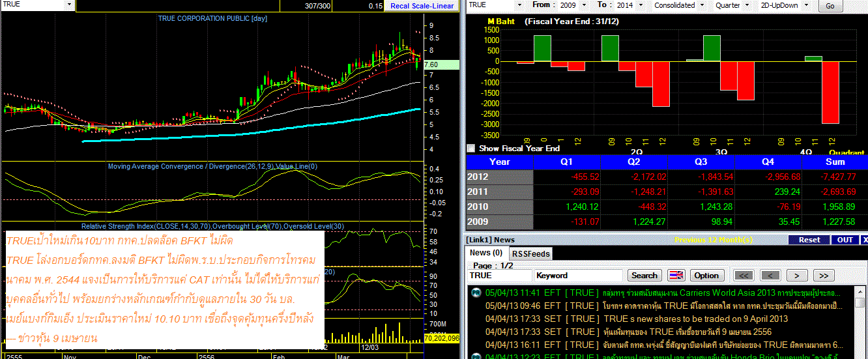Toggle the news language flag icon
Viewport: 868px width, 359px height.
pos(676,276)
